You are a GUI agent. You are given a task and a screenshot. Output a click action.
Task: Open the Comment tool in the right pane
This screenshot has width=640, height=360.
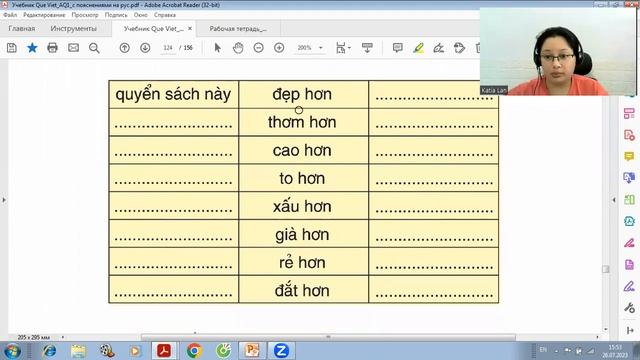629,156
